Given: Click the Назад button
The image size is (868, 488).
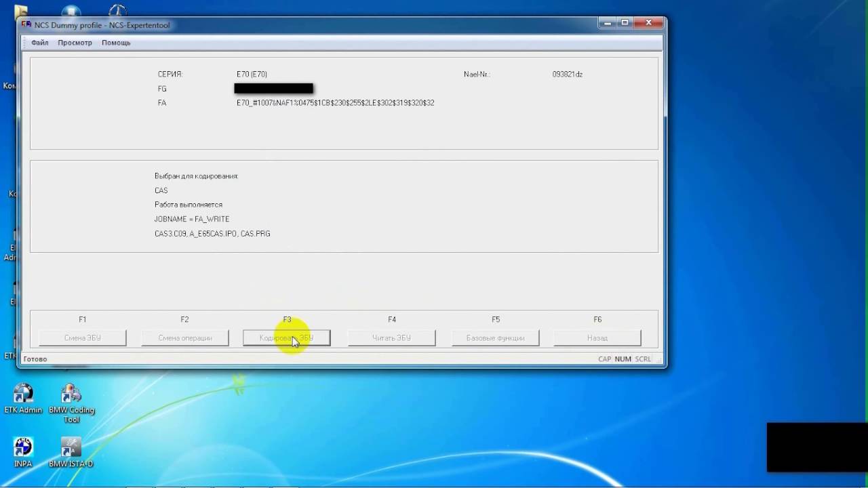Looking at the screenshot, I should (597, 338).
